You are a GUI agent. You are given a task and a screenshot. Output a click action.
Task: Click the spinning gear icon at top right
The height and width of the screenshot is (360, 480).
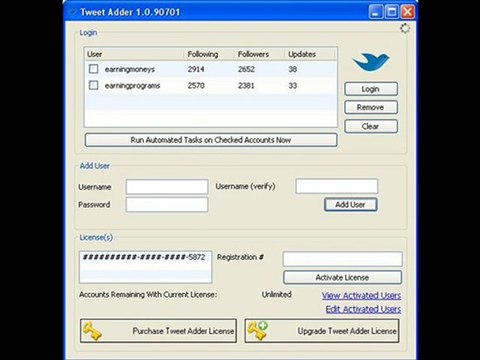coord(405,29)
